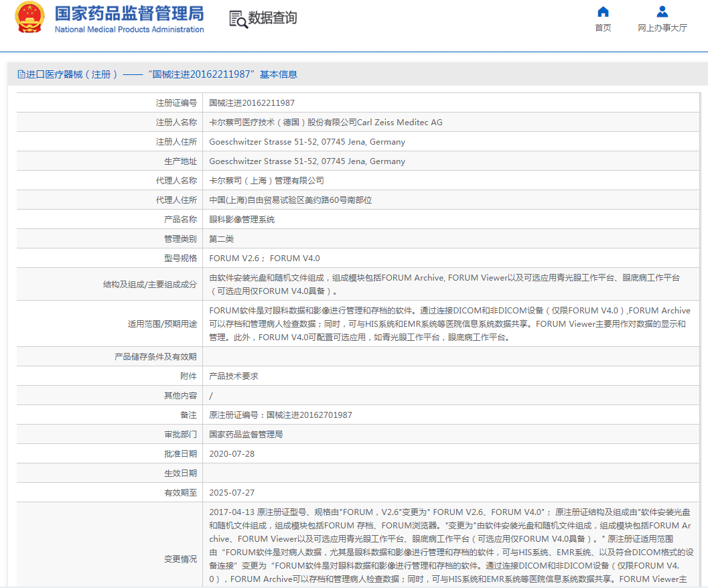Click 产品技术要求 attachment text
708x588 pixels.
tap(234, 376)
